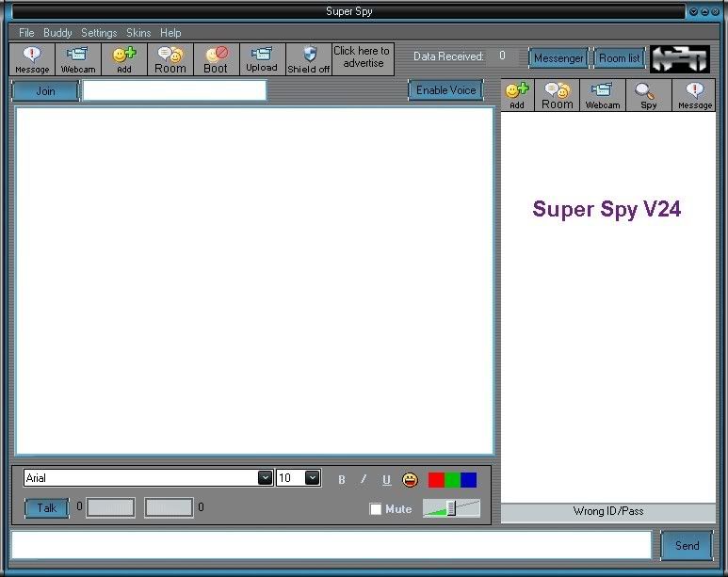728x577 pixels.
Task: Toggle underline text formatting
Action: [x=386, y=480]
